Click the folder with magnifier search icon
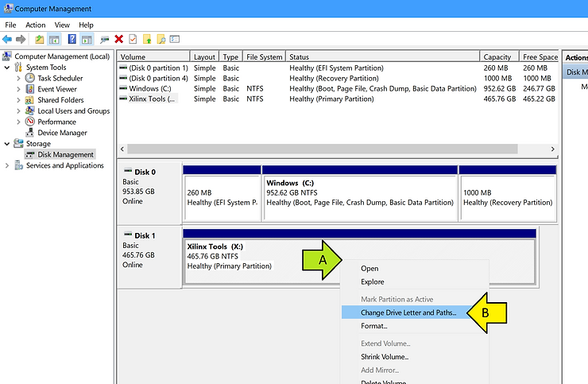The height and width of the screenshot is (384, 588). pyautogui.click(x=161, y=39)
